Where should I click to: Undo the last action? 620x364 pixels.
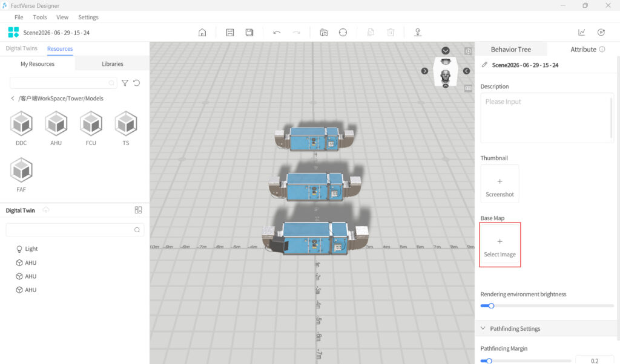(277, 33)
